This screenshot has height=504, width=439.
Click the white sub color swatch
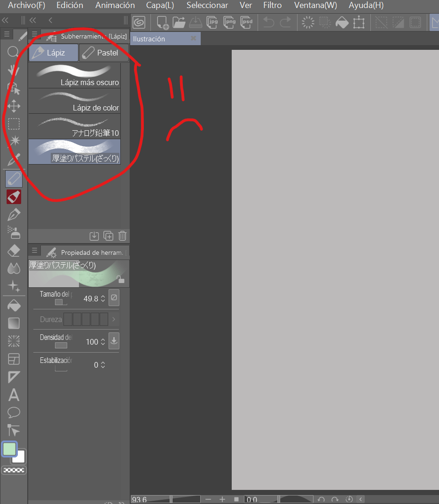[x=20, y=458]
